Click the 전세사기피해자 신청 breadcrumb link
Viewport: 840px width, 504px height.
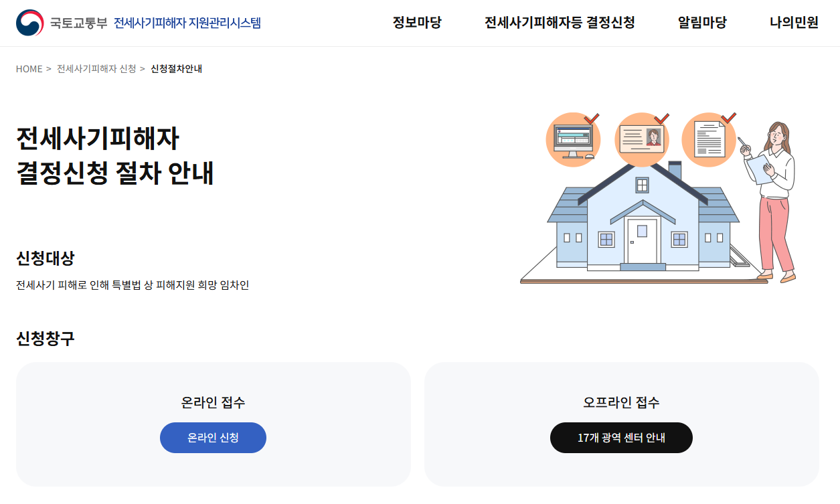tap(97, 68)
